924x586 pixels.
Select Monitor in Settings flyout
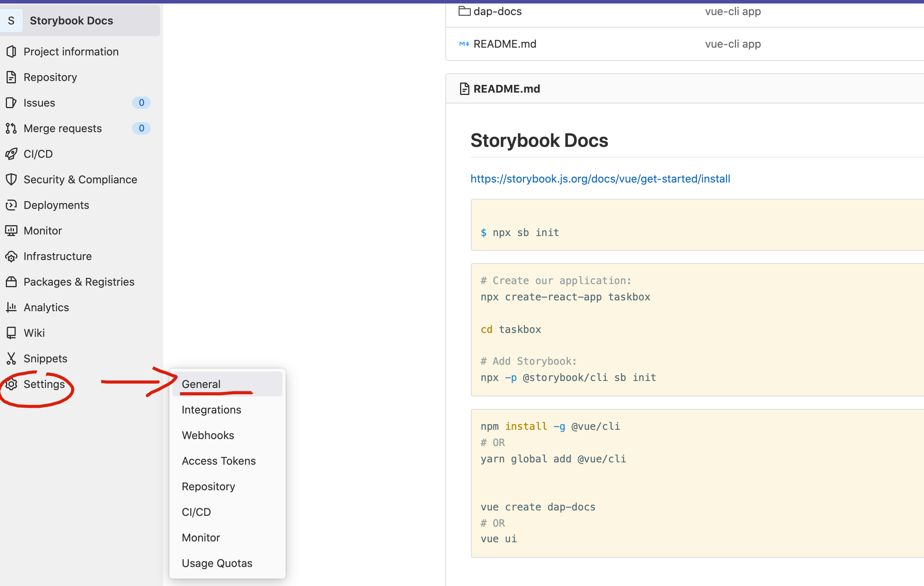pyautogui.click(x=227, y=538)
